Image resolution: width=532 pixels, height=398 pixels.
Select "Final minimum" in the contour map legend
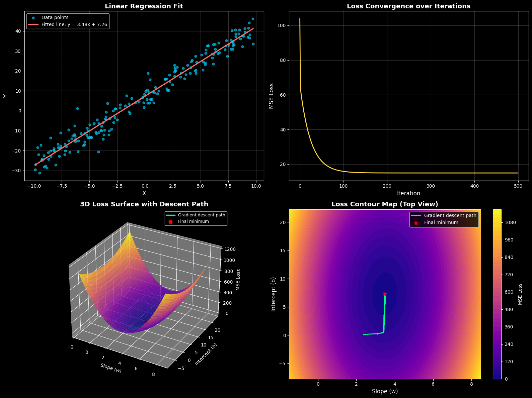441,223
